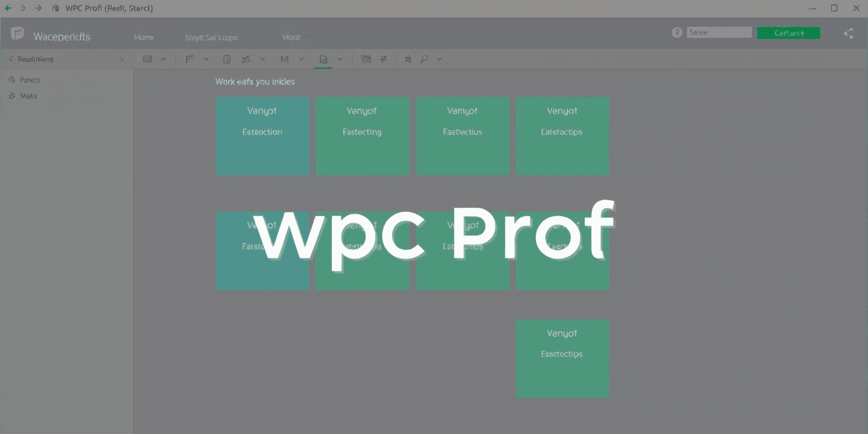Click the table grid toolbar icon
Viewport: 868px width, 434px height.
147,59
